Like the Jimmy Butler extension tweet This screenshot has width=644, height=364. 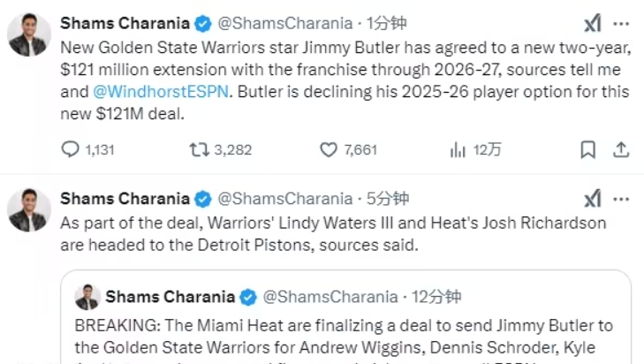(x=329, y=150)
